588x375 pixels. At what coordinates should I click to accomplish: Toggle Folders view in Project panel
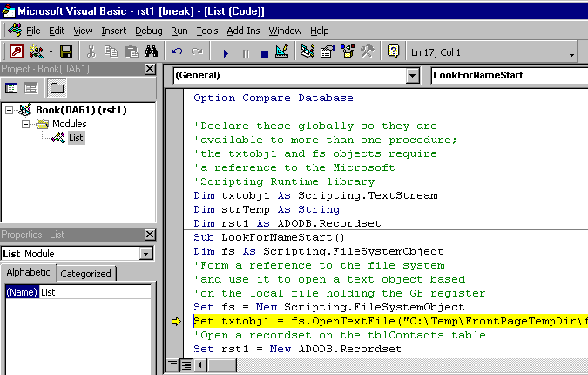(x=57, y=88)
